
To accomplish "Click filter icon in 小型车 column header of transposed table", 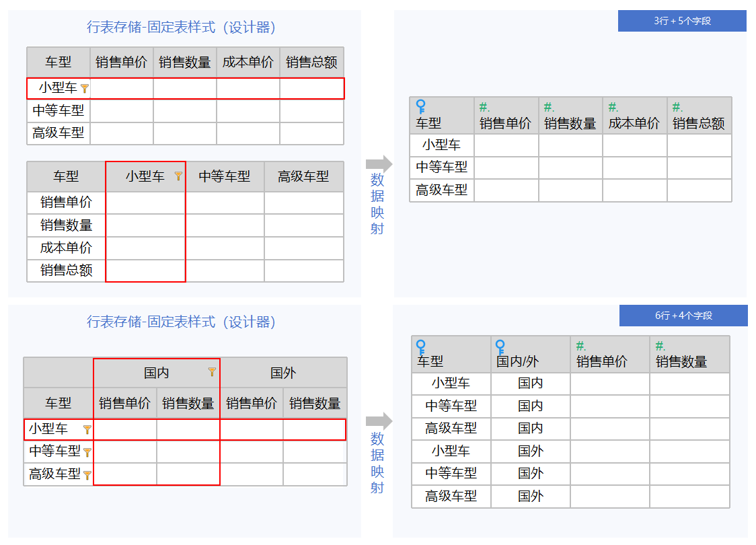I will [x=178, y=176].
